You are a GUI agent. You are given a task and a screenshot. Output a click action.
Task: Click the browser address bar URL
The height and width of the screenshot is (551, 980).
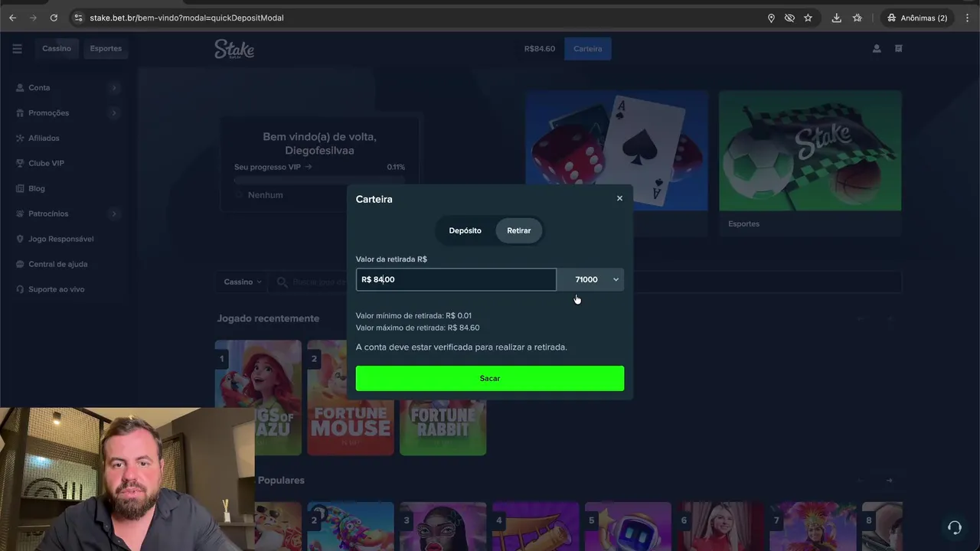tap(187, 18)
